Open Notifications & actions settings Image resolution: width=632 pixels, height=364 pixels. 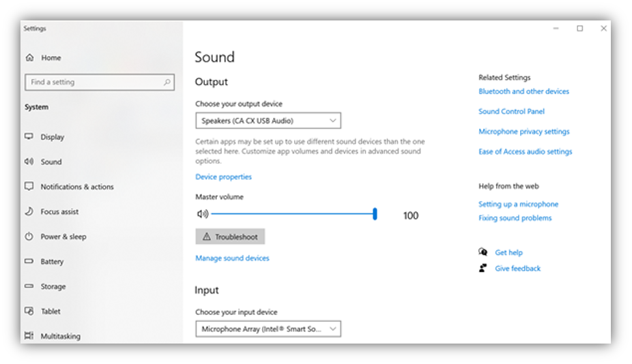76,187
